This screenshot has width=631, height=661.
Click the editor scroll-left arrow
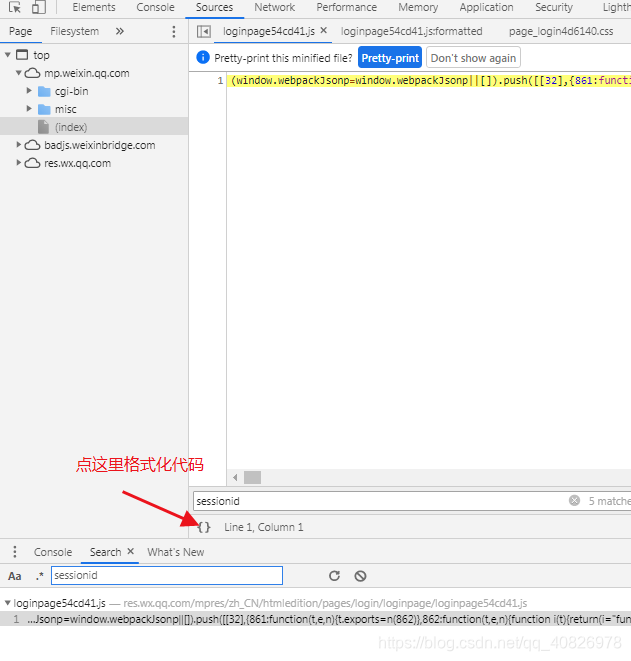(235, 478)
